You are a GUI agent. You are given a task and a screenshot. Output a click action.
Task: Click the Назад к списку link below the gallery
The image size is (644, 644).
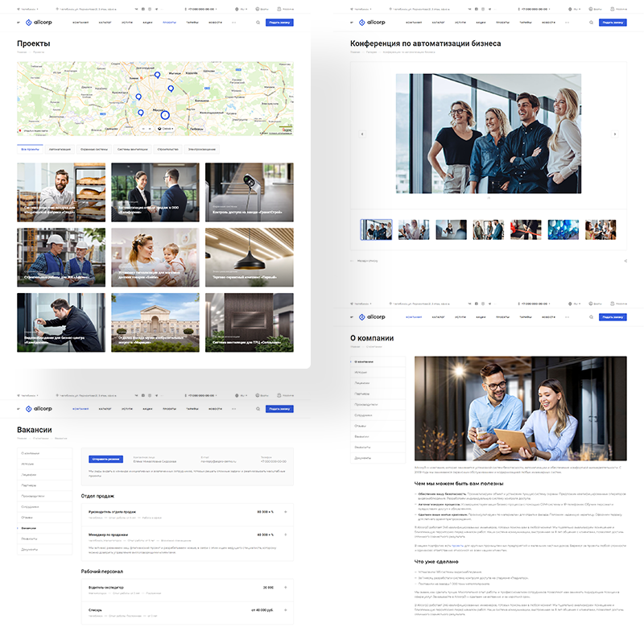(x=366, y=261)
